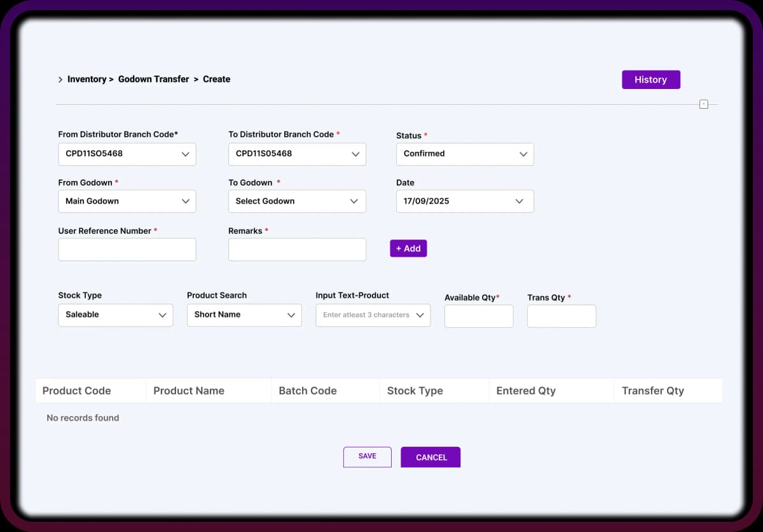Go to Godown Transfer breadcrumb link
This screenshot has height=532, width=763.
(x=153, y=79)
